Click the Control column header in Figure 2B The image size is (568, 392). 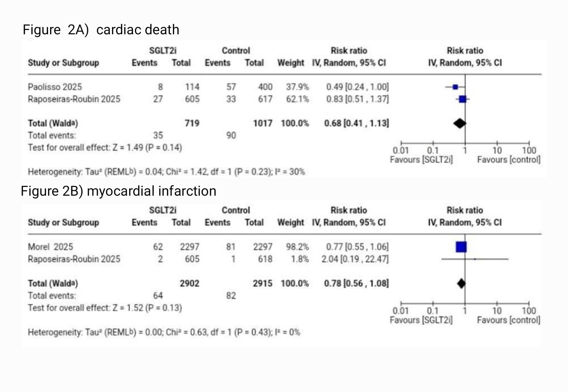[x=236, y=210]
